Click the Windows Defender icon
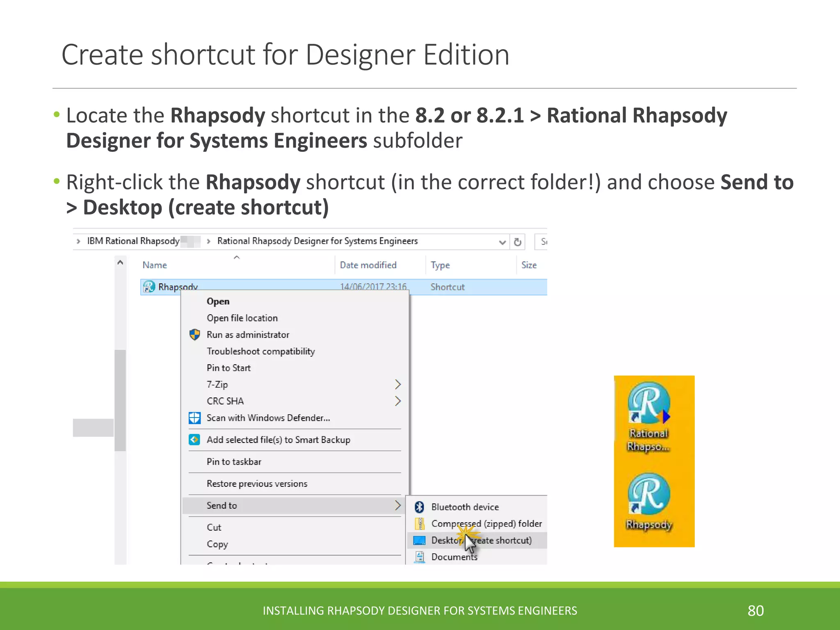This screenshot has height=630, width=840. pos(194,418)
